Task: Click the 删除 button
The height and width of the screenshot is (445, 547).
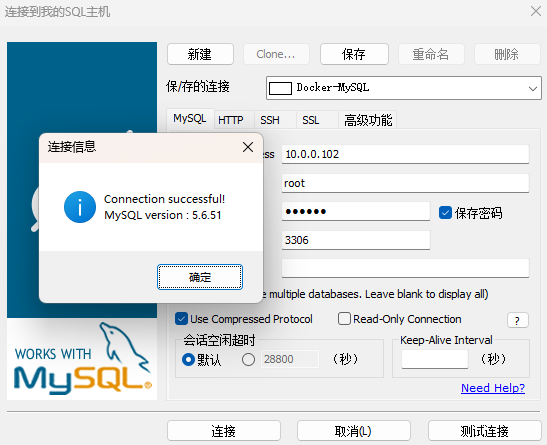Action: point(507,54)
